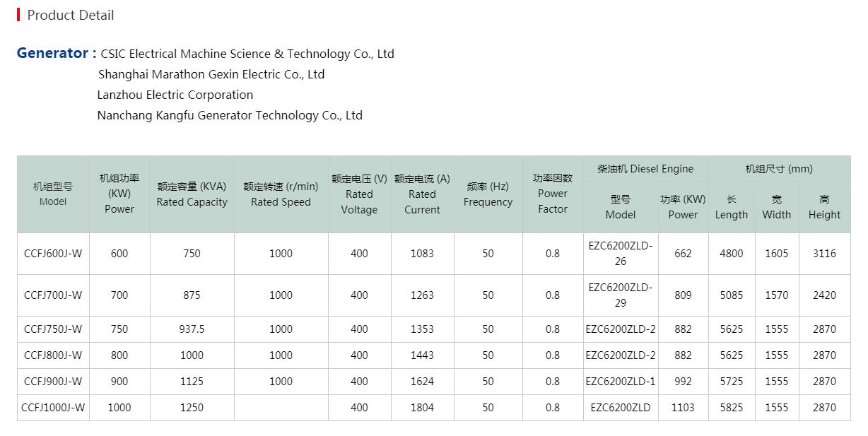Viewport: 868px width, 436px height.
Task: Click the empty Rated Speed cell for CCFJ1000J-W
Action: (281, 408)
